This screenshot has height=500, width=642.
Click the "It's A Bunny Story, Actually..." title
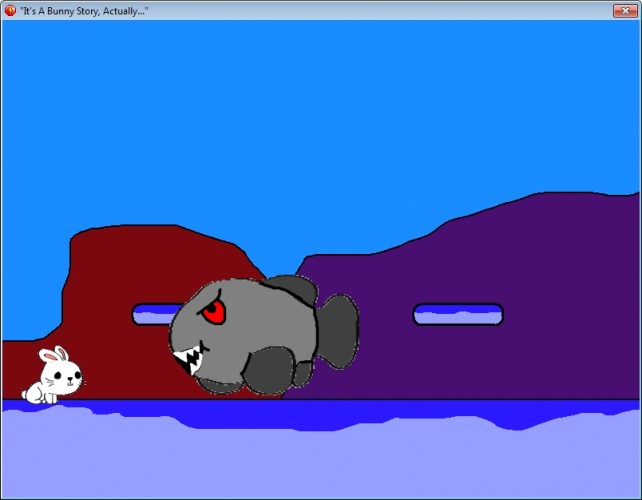click(x=84, y=11)
